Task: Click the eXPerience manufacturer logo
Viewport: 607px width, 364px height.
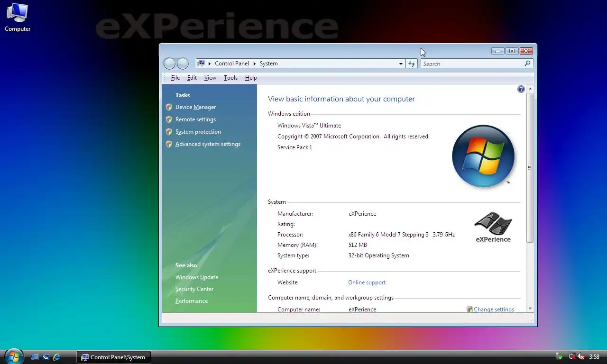Action: (x=493, y=227)
